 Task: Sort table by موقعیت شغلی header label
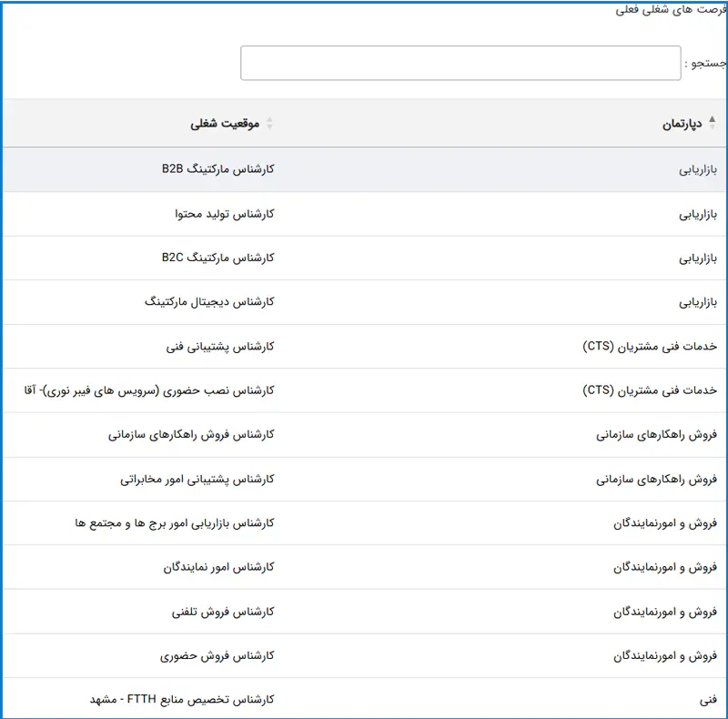click(225, 124)
